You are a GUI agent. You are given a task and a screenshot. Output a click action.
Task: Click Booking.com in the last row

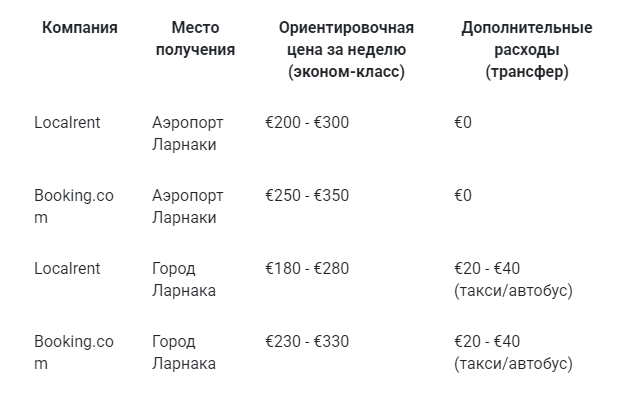pyautogui.click(x=74, y=352)
